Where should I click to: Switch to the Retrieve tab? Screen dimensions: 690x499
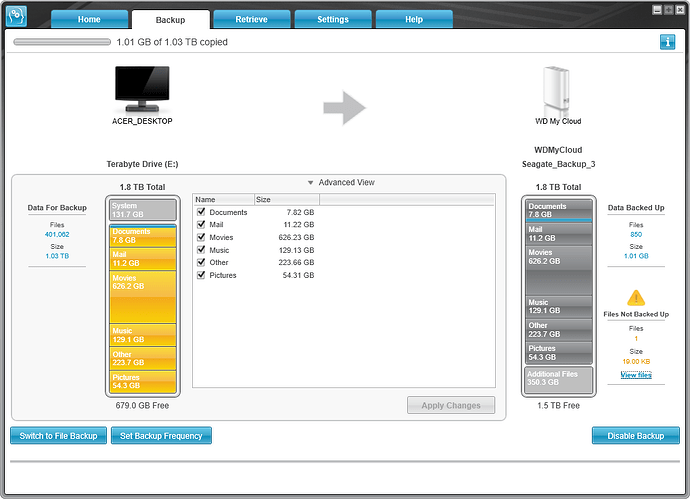[252, 19]
